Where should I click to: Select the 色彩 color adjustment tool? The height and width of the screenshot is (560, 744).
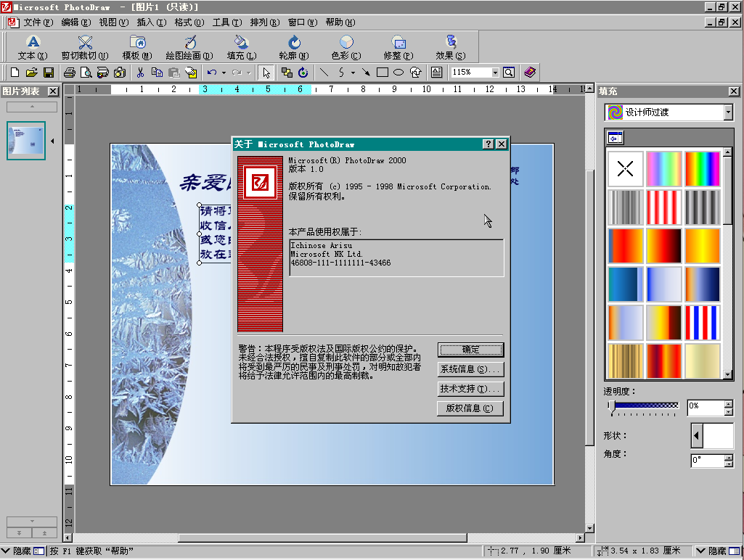344,47
